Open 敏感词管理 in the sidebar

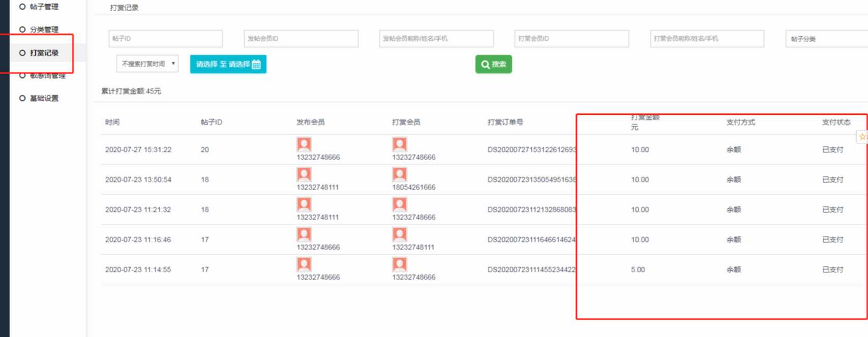coord(47,76)
